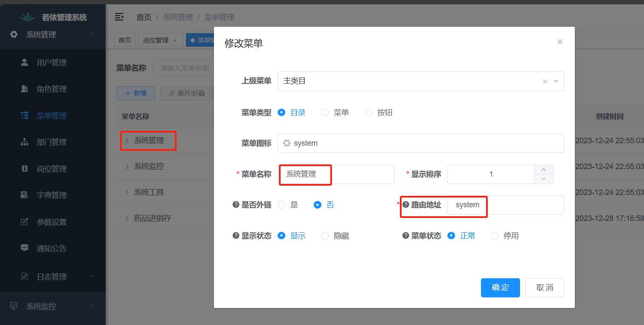The height and width of the screenshot is (325, 644).
Task: Expand the sidebar 日志管理 submenu chevron
Action: pos(92,277)
